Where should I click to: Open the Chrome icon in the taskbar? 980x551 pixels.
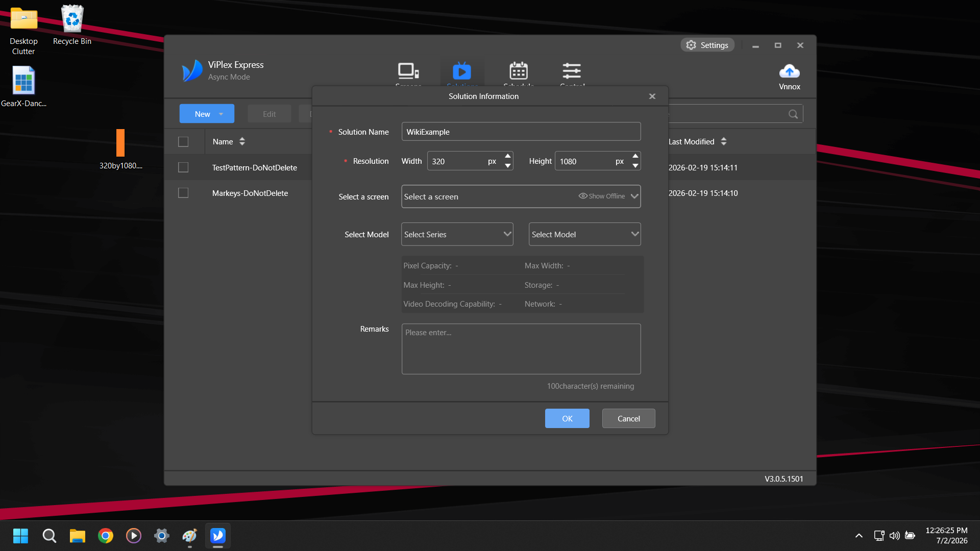[106, 536]
